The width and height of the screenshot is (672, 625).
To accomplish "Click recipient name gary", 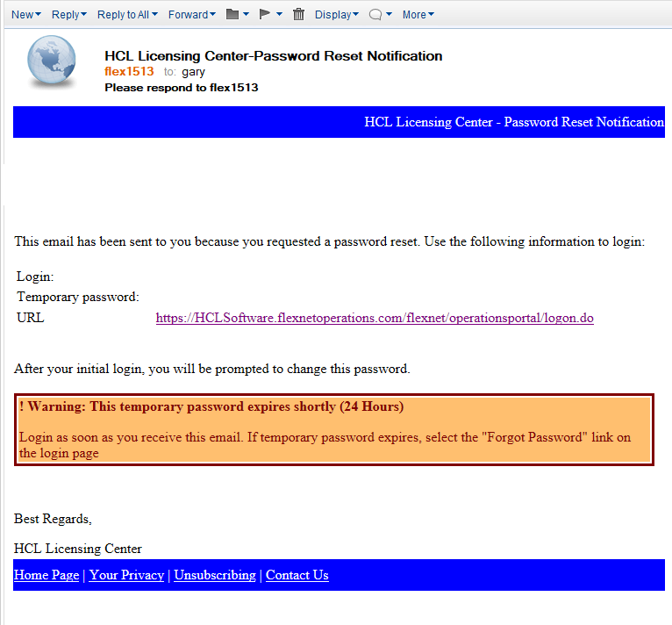I will coord(193,72).
